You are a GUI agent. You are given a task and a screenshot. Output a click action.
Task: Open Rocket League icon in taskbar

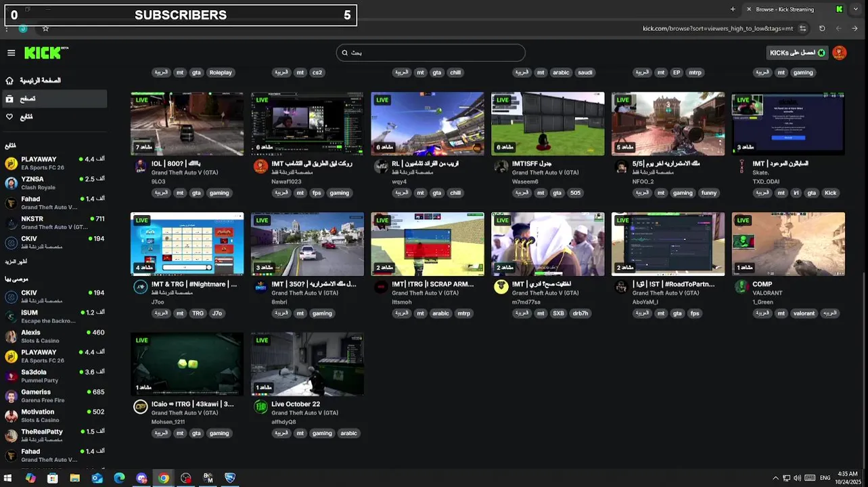point(229,478)
